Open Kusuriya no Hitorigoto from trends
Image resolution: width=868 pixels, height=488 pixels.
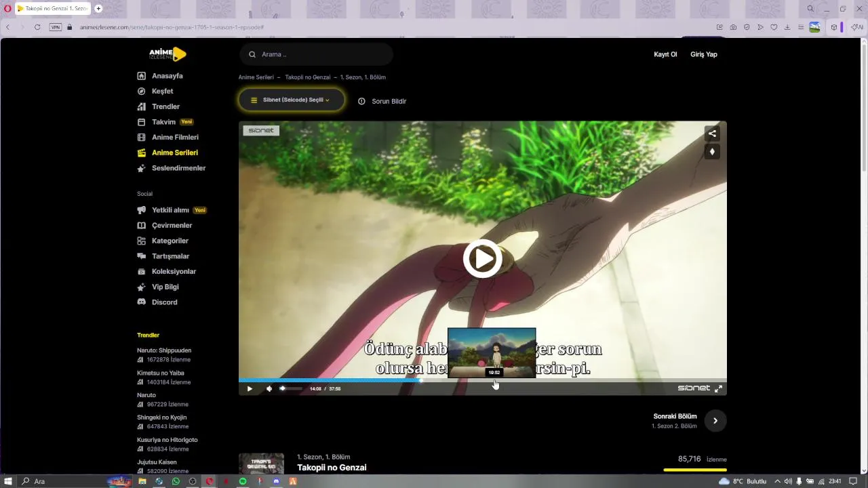[x=166, y=440]
